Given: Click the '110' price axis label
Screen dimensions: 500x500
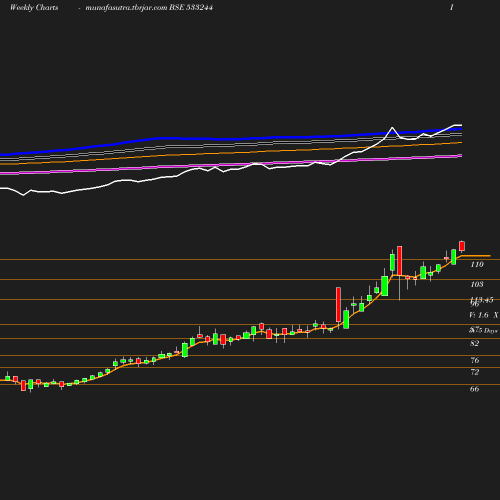Looking at the screenshot, I should click(477, 264).
